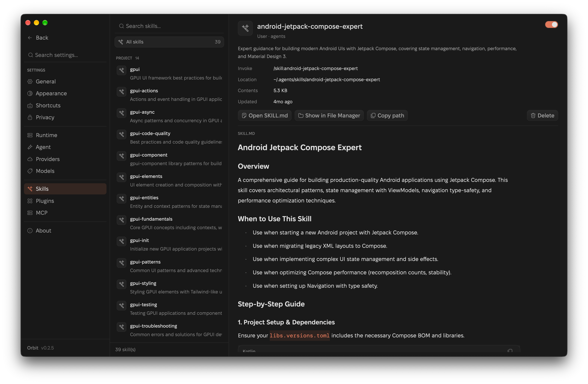Image resolution: width=588 pixels, height=384 pixels.
Task: Open General settings gear icon
Action: pos(30,81)
